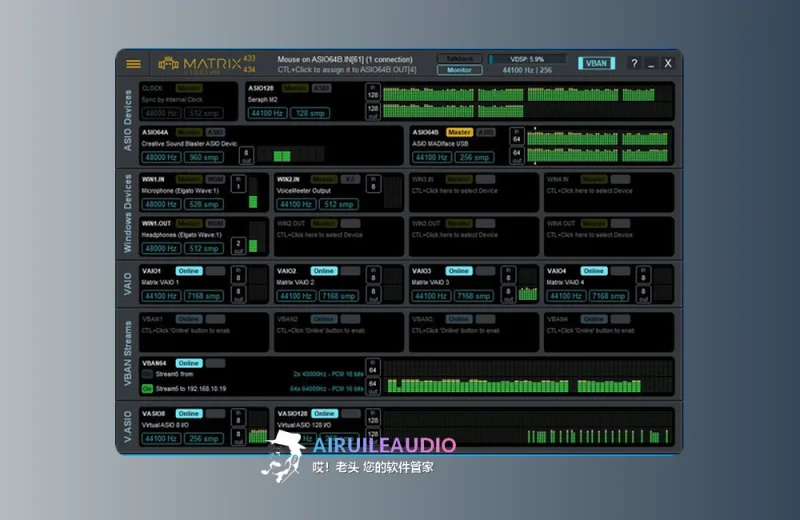Select WIN2.IN in 8 channel box

[x=373, y=184]
